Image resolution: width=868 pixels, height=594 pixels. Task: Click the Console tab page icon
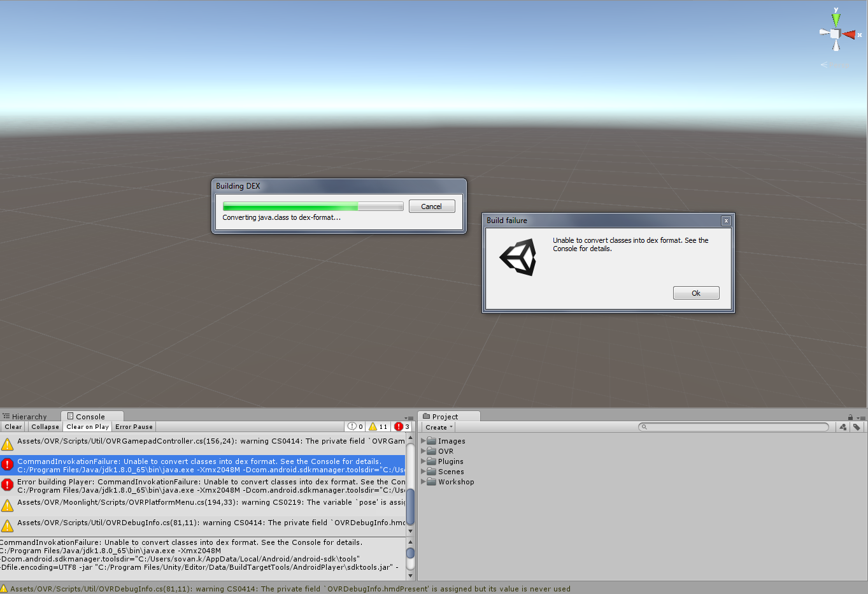71,416
